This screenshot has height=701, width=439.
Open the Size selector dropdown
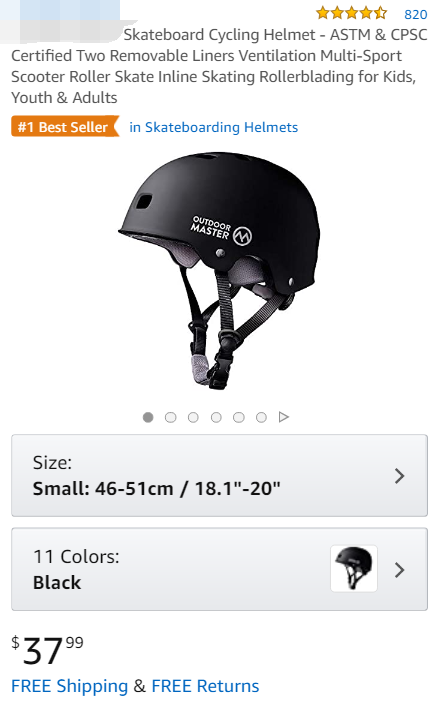pos(219,475)
